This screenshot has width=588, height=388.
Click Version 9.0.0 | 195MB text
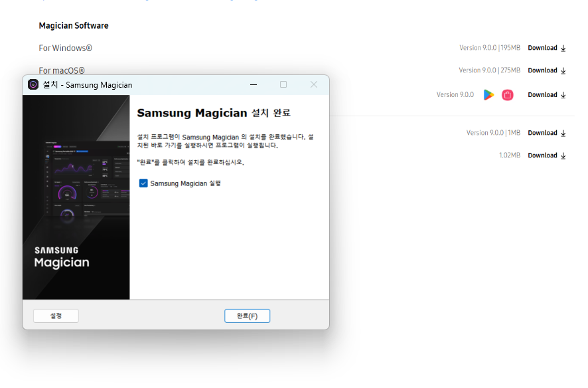490,48
